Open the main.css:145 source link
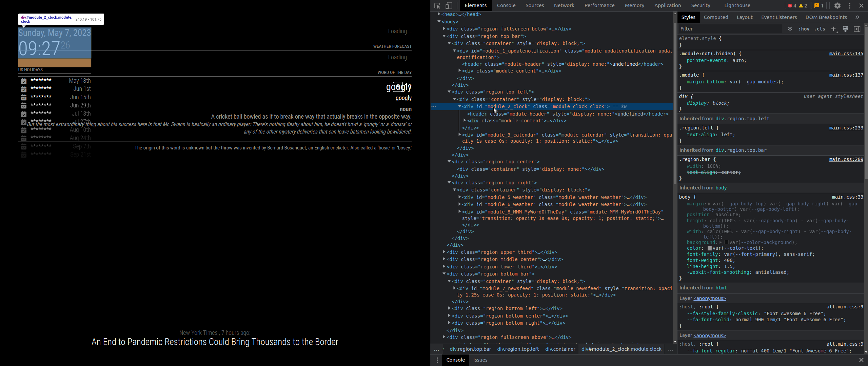Image resolution: width=868 pixels, height=366 pixels. coord(846,54)
